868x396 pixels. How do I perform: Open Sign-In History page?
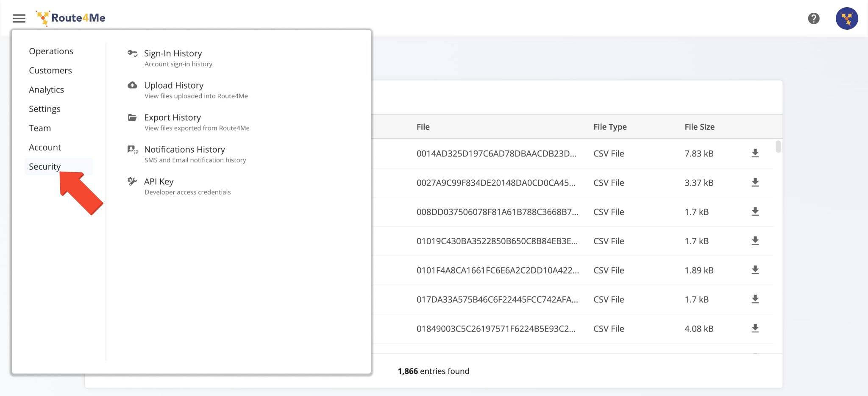[173, 53]
